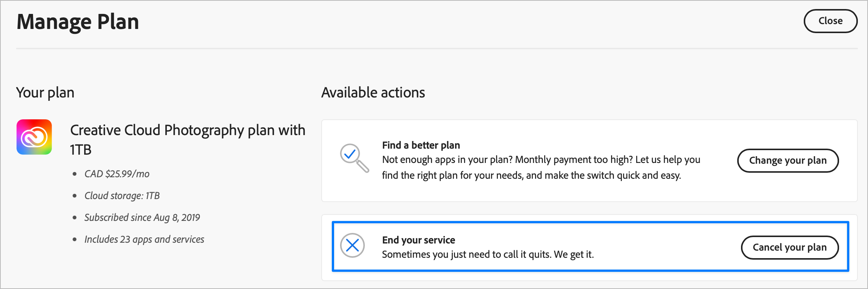
Task: Click Includes 23 apps and services text
Action: [144, 239]
